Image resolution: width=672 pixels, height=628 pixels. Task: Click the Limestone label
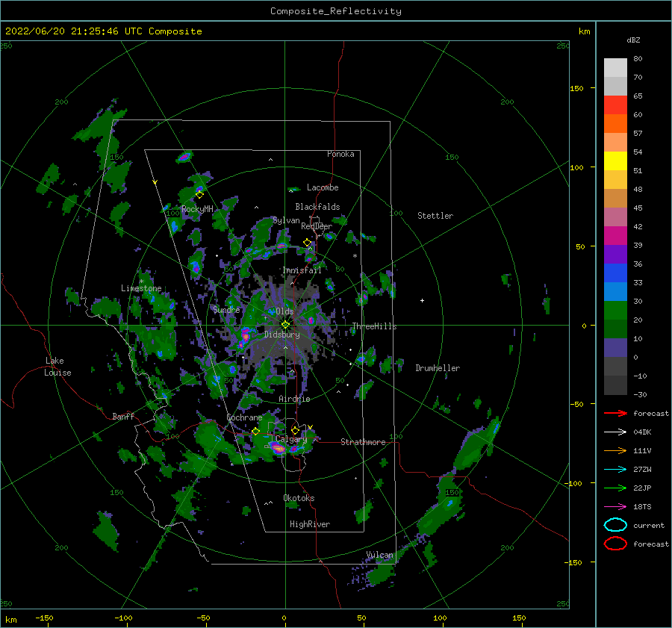click(x=141, y=288)
